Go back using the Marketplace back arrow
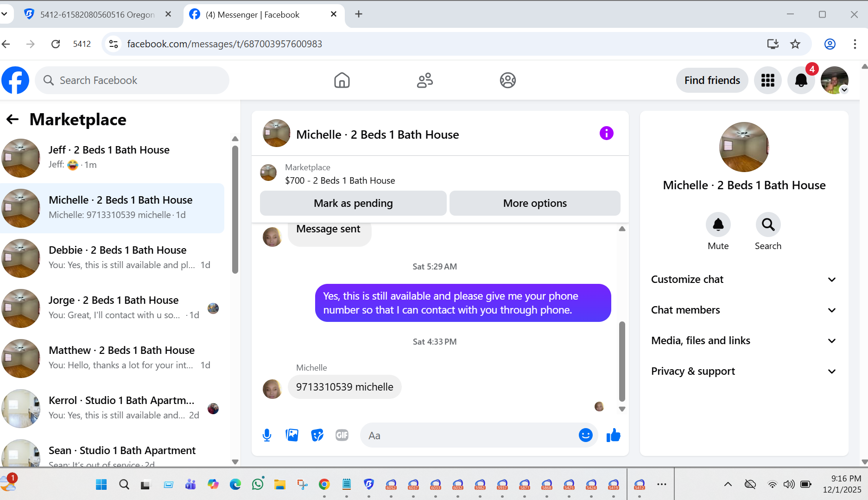Screen dimensions: 868x500 (x=13, y=120)
